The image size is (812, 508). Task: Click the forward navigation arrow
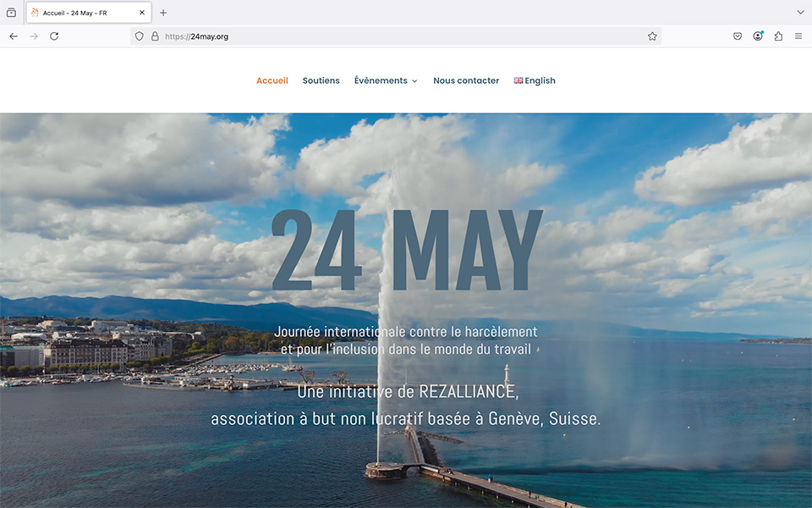coord(34,36)
